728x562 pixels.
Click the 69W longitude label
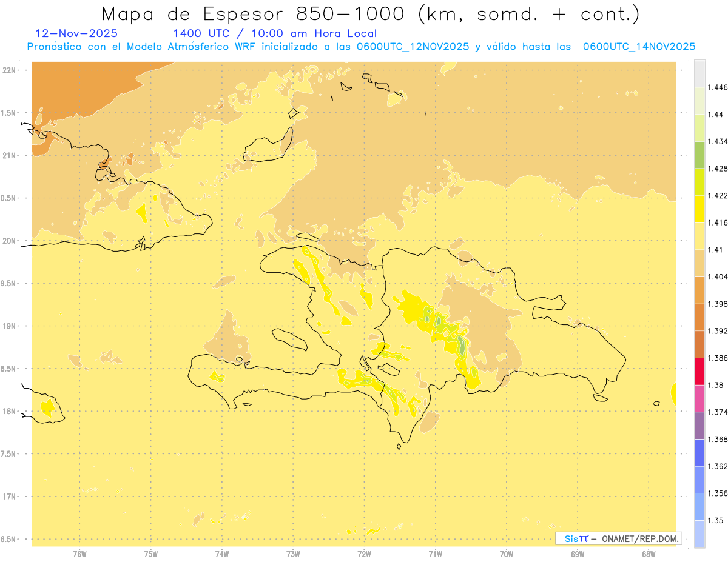578,554
